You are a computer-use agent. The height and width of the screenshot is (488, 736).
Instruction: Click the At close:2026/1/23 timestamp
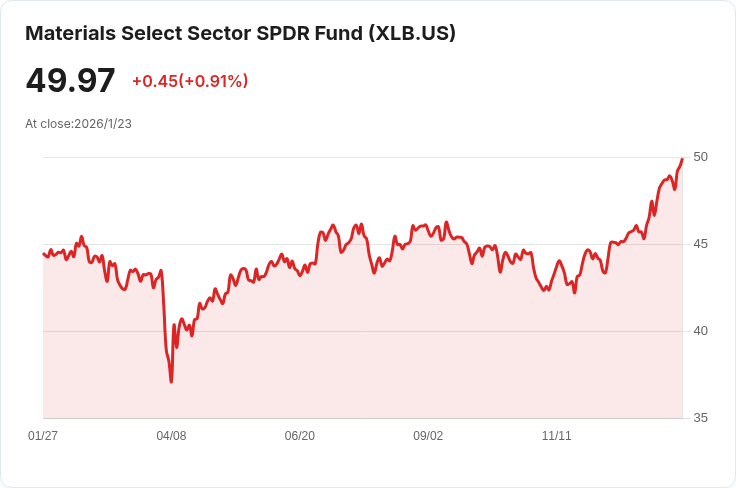pos(78,124)
